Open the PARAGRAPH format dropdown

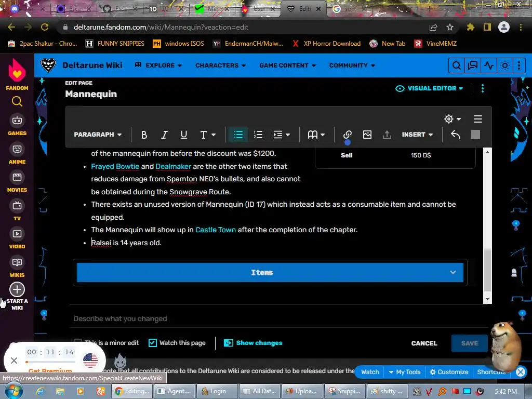(x=98, y=135)
